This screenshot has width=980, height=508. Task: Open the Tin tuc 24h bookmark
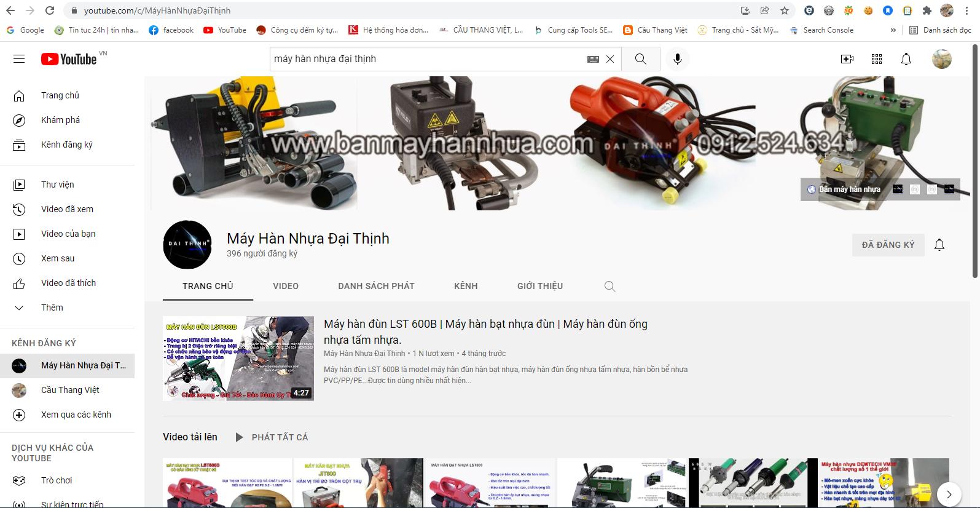click(96, 30)
